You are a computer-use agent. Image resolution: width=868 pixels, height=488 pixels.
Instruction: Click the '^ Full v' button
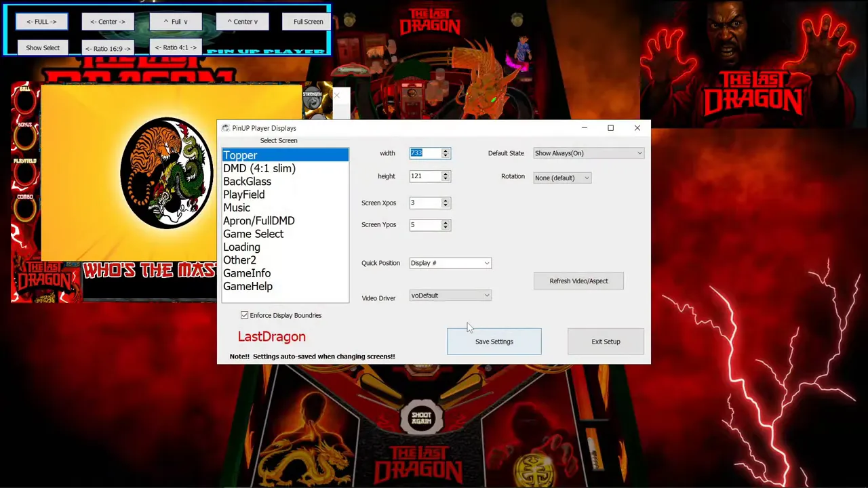pyautogui.click(x=175, y=22)
